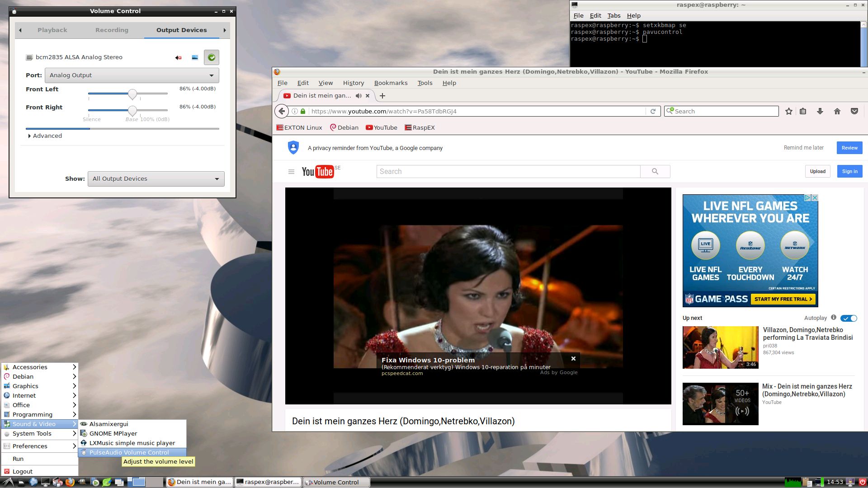Open the Port Analog Output dropdown
The width and height of the screenshot is (868, 488).
[132, 75]
